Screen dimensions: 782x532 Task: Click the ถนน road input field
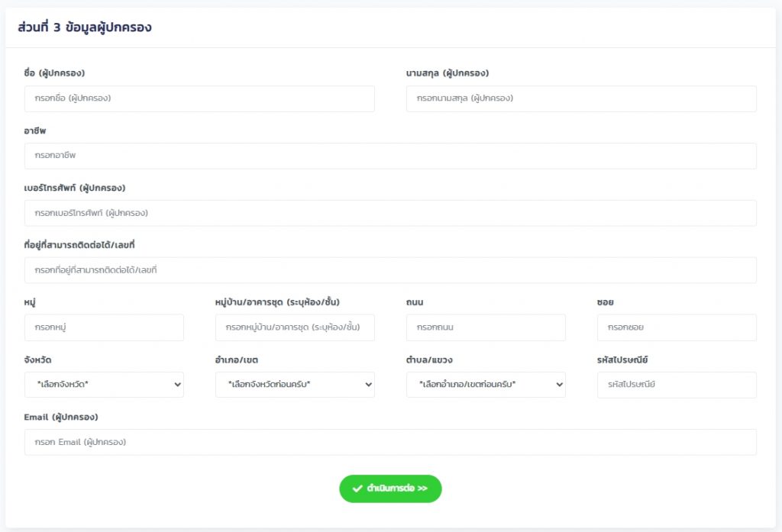[x=486, y=327]
